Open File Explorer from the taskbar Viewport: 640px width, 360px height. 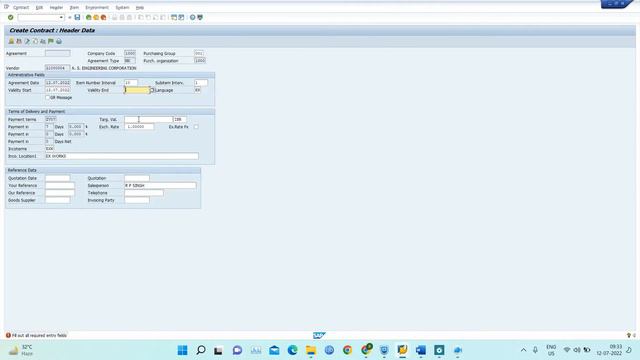pos(311,350)
